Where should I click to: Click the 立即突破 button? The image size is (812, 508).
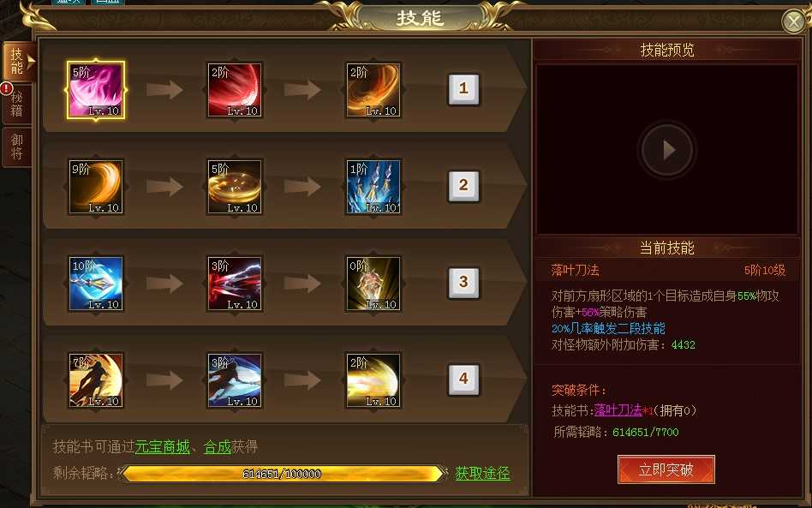pyautogui.click(x=666, y=469)
